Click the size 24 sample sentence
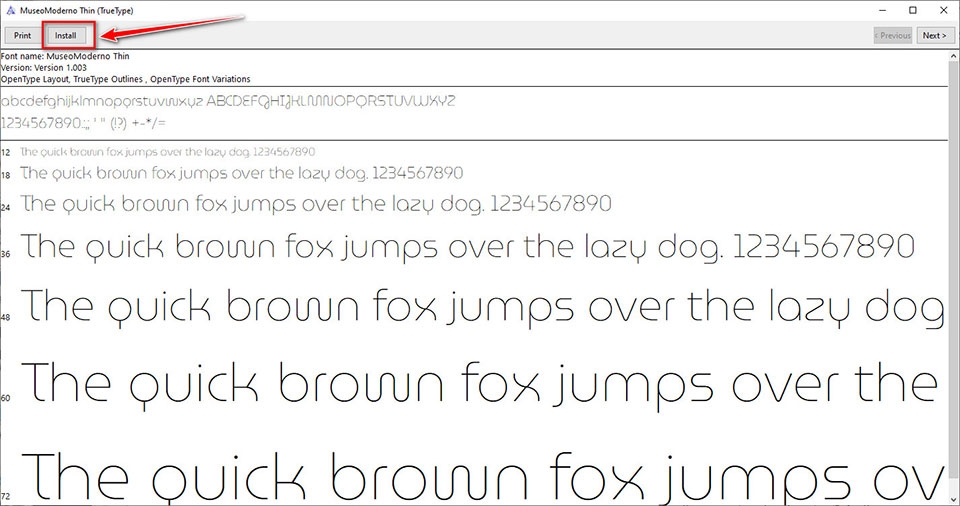This screenshot has height=506, width=960. 316,204
